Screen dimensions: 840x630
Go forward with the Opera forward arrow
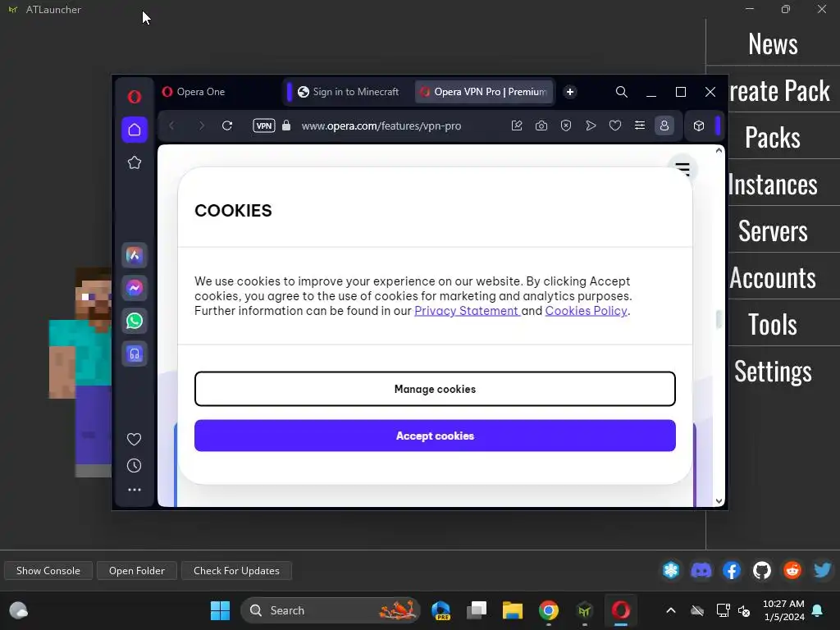pos(202,126)
